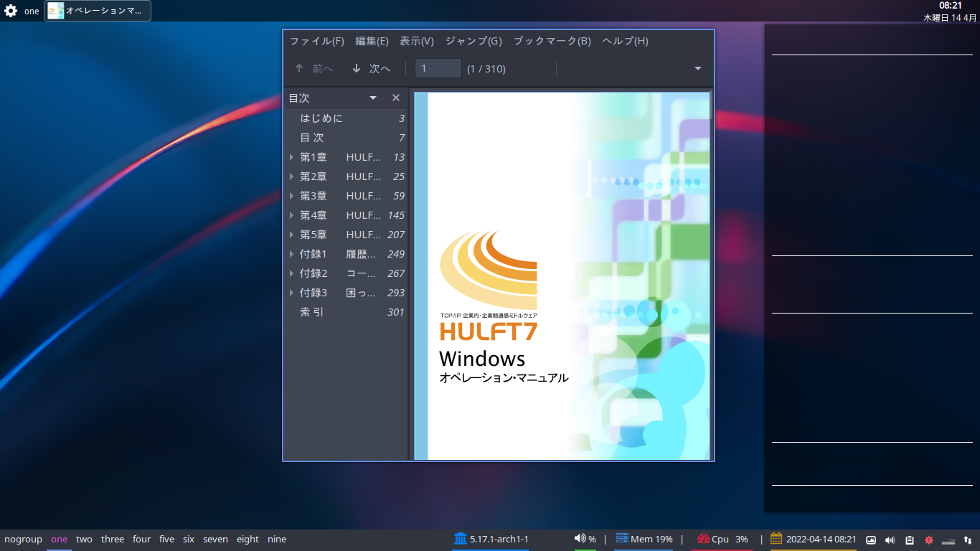Click the Cpu gauge icon

tap(702, 539)
